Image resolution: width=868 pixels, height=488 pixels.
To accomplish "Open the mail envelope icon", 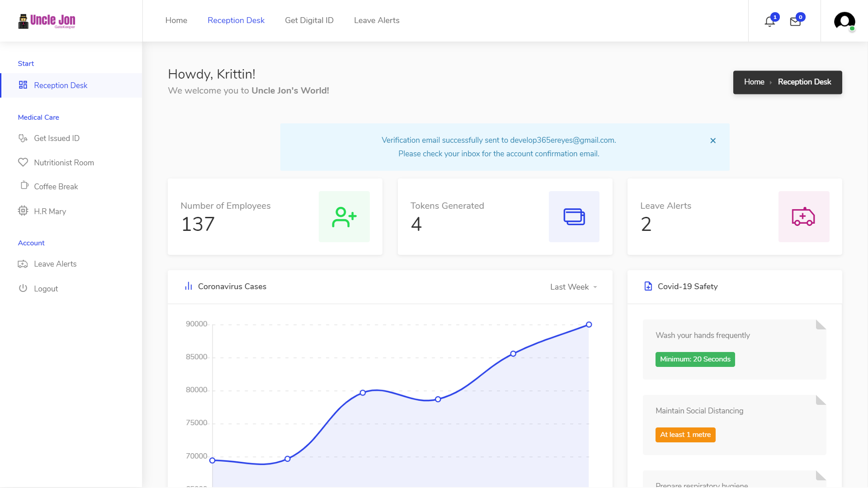I will (795, 21).
